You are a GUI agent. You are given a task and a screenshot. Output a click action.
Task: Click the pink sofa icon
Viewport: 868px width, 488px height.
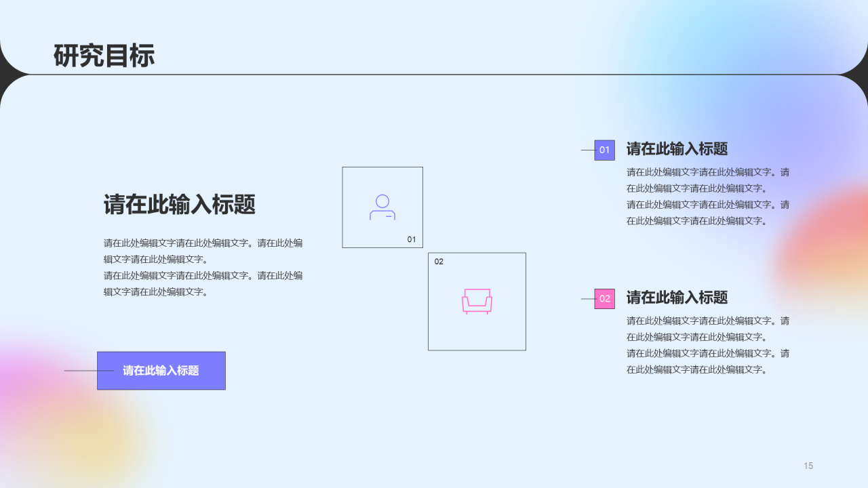point(477,301)
